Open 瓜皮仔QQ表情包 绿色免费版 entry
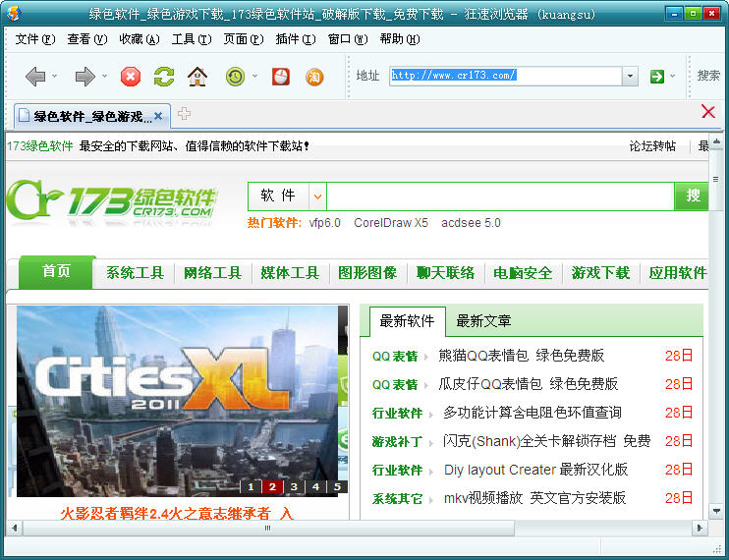 coord(529,384)
